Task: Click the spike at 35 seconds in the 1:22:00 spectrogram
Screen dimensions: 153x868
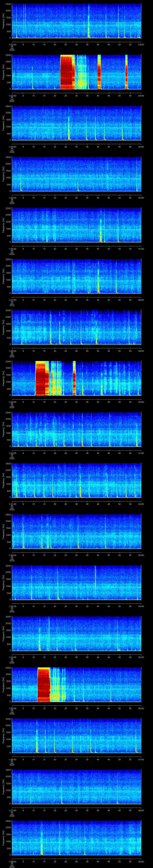Action: [89, 21]
